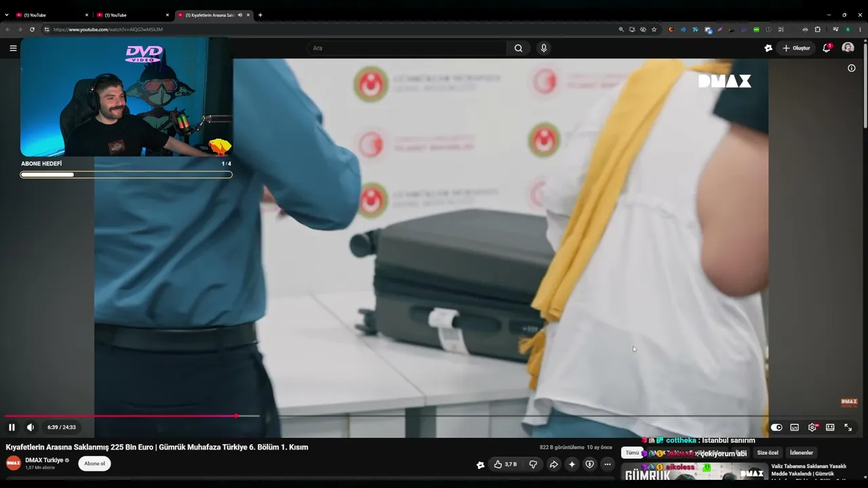Click the crossed-eye icon in address bar
The image size is (868, 488).
click(643, 30)
